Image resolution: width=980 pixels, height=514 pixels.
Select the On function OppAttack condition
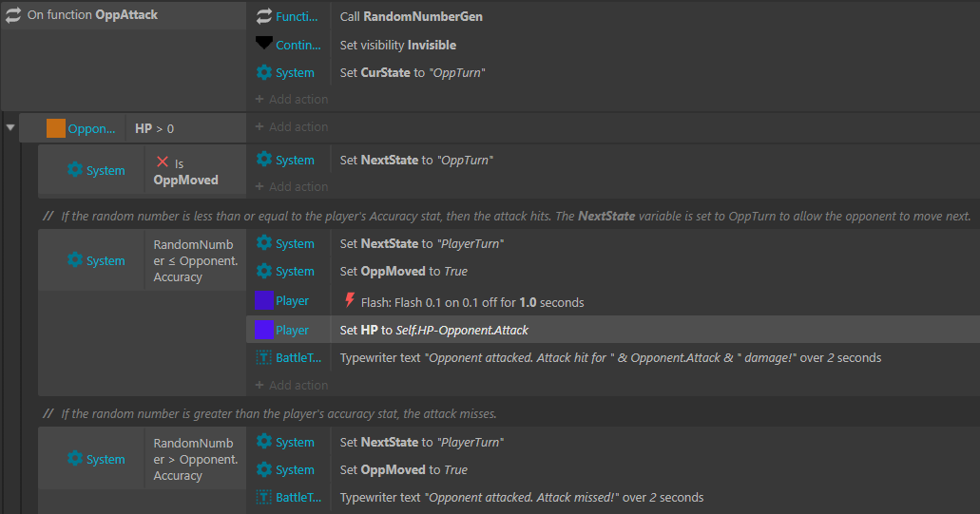92,15
